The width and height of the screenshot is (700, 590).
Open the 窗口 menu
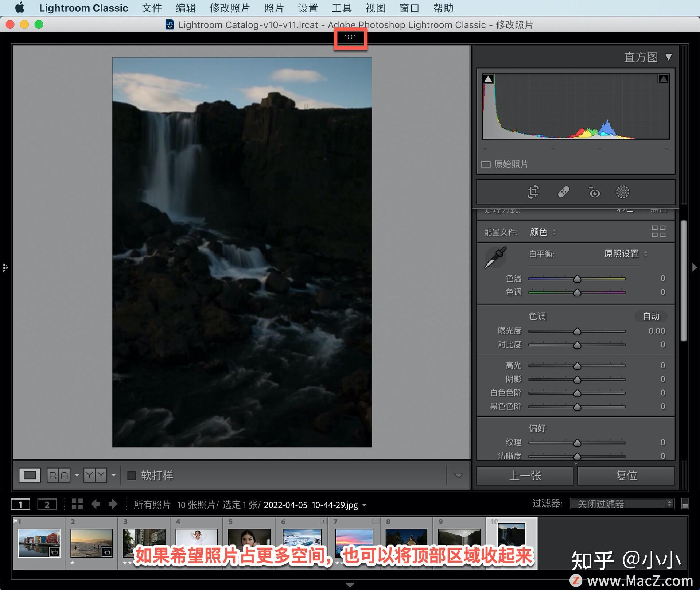click(x=409, y=8)
